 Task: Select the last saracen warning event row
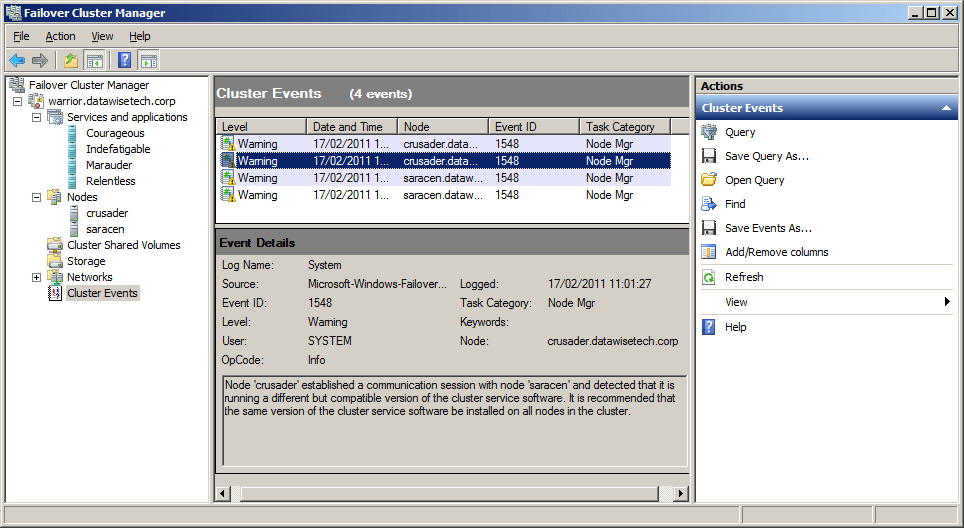(x=445, y=195)
